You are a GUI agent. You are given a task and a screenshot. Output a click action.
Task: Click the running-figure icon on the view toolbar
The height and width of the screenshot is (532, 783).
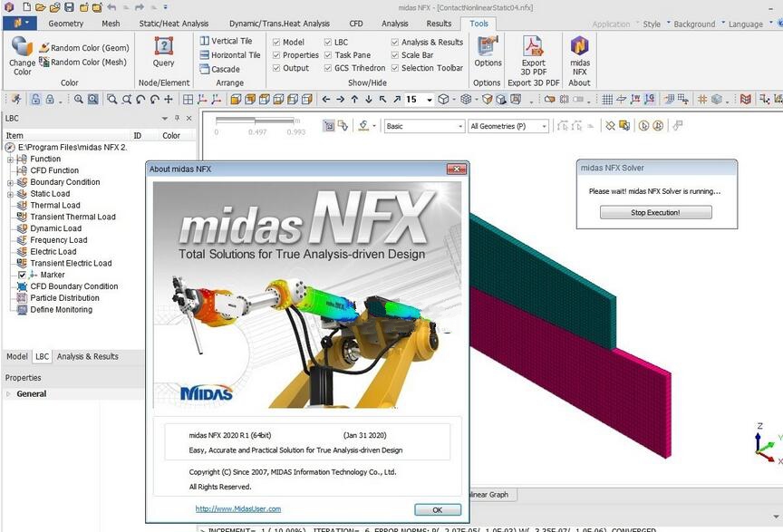[16, 99]
